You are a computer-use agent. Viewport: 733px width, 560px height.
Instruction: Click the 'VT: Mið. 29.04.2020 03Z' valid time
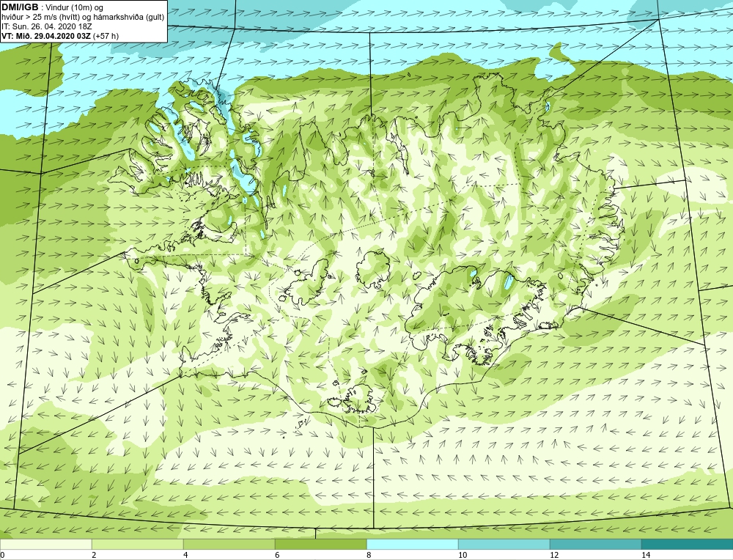pyautogui.click(x=46, y=36)
